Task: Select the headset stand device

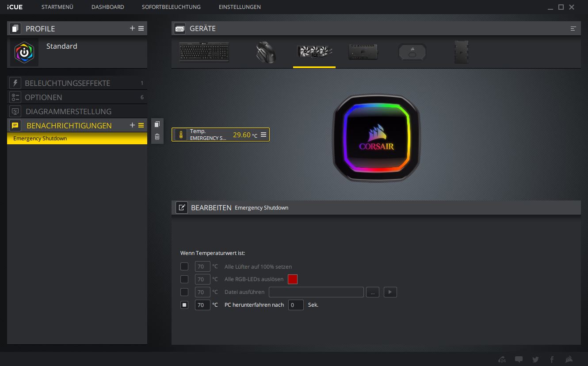Action: tap(412, 52)
